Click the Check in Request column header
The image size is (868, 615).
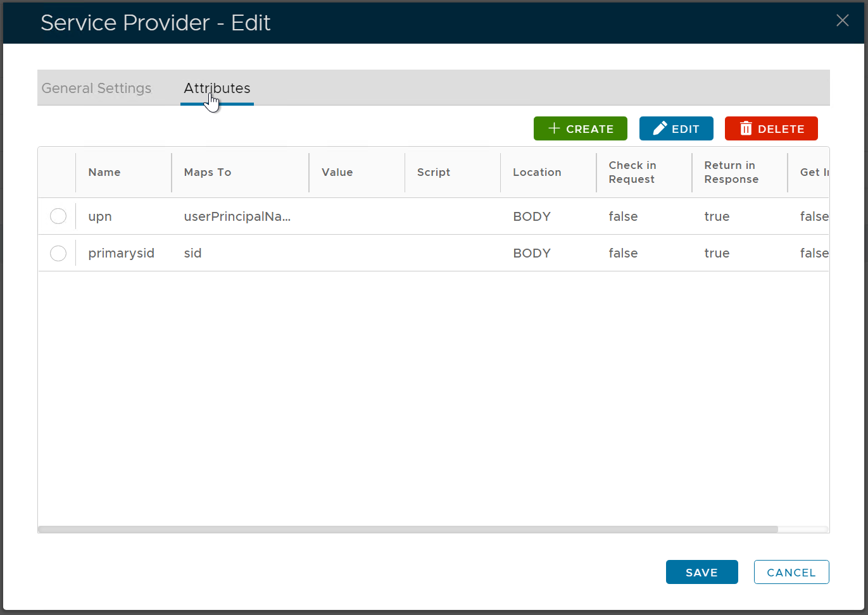click(632, 172)
